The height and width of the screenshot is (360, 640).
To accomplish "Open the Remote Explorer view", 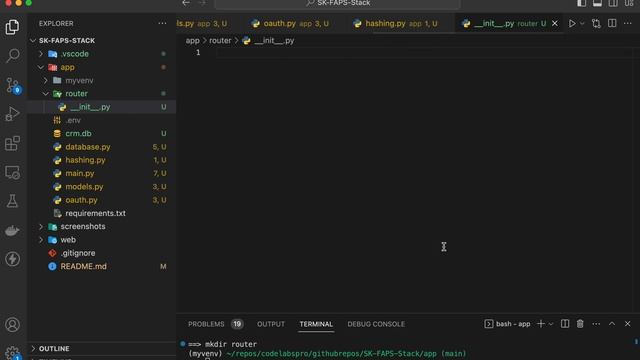I will pos(12,173).
